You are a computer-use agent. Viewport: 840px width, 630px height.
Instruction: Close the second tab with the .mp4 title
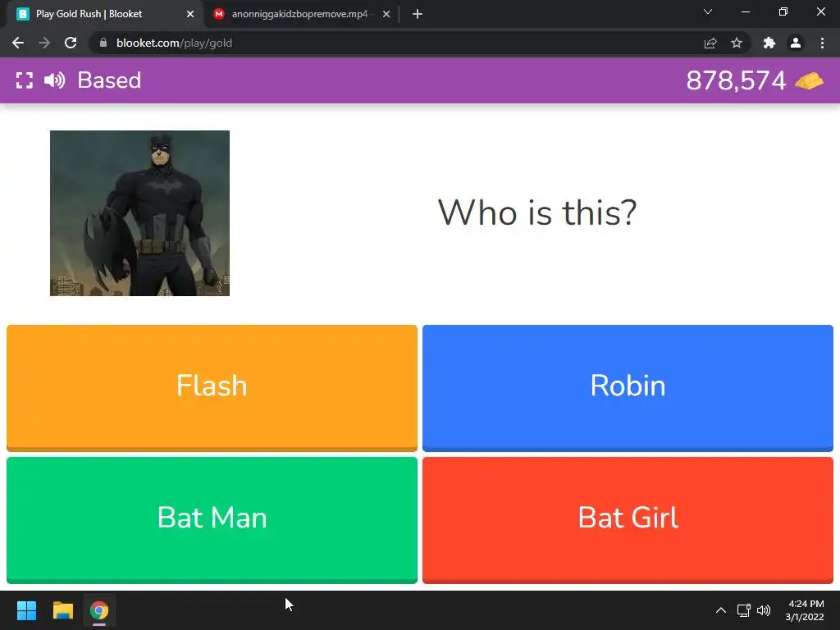pyautogui.click(x=386, y=14)
